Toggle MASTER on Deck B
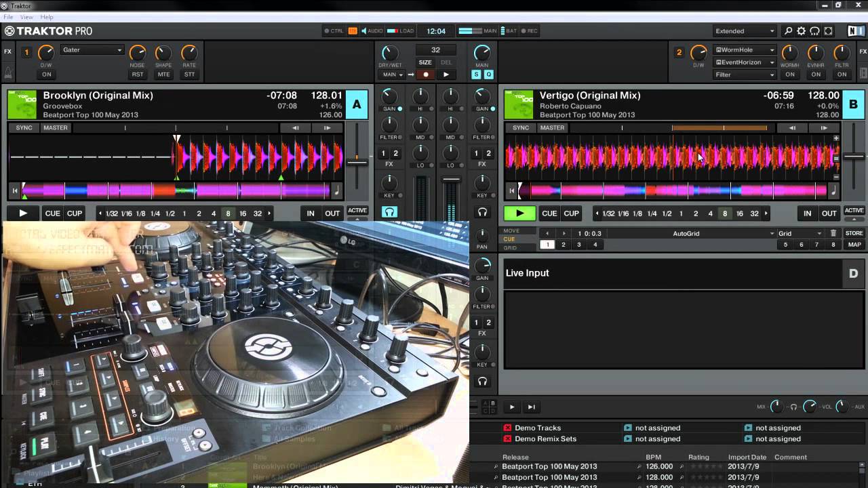This screenshot has height=488, width=868. (552, 127)
